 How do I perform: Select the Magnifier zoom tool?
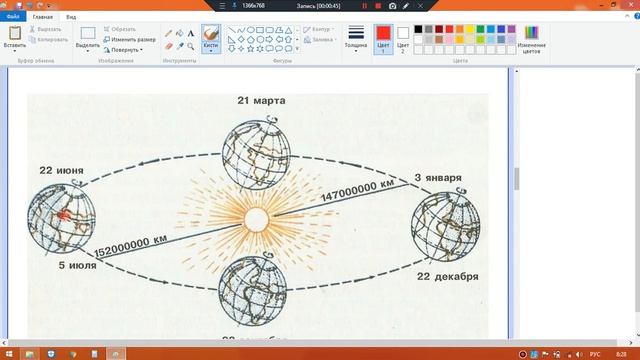coord(191,46)
